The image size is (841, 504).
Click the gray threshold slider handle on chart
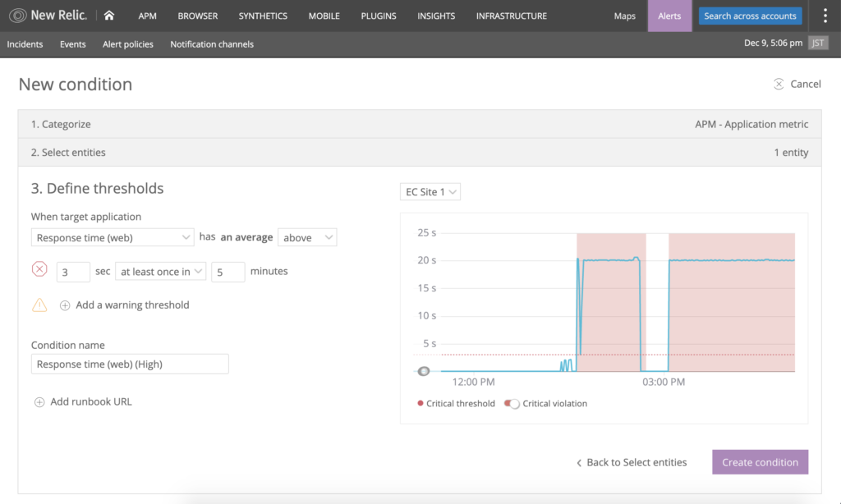pyautogui.click(x=424, y=371)
